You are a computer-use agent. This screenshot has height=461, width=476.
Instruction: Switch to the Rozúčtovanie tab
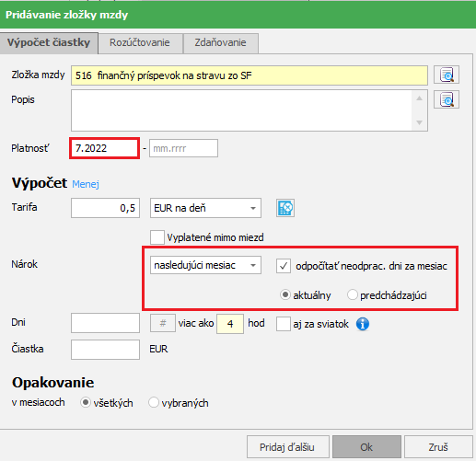[x=140, y=42]
